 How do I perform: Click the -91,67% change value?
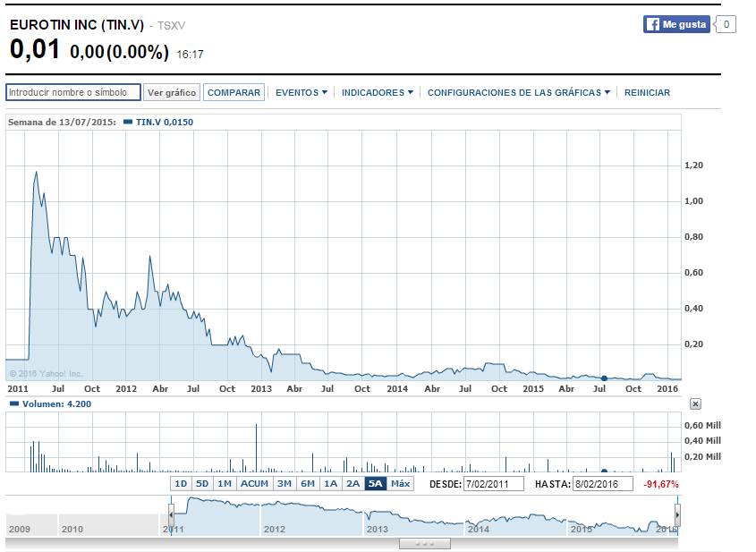tap(660, 484)
